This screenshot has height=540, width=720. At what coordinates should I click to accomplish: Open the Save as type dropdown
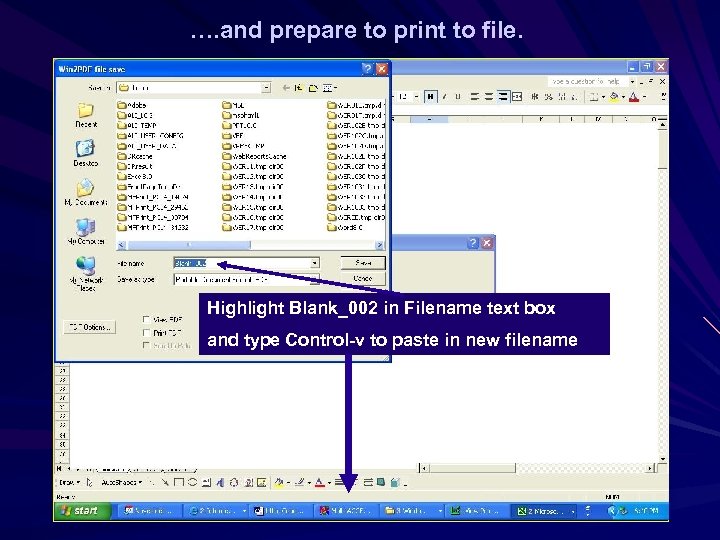315,279
